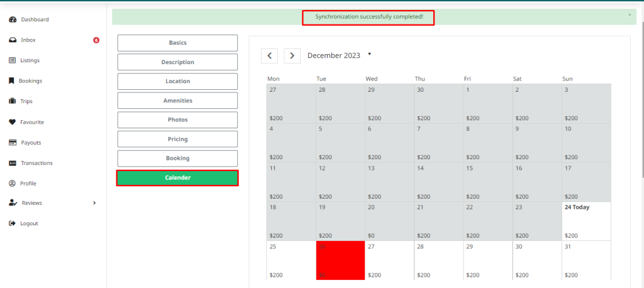Viewport: 644px width, 288px height.
Task: Click the Logout icon
Action: point(13,224)
